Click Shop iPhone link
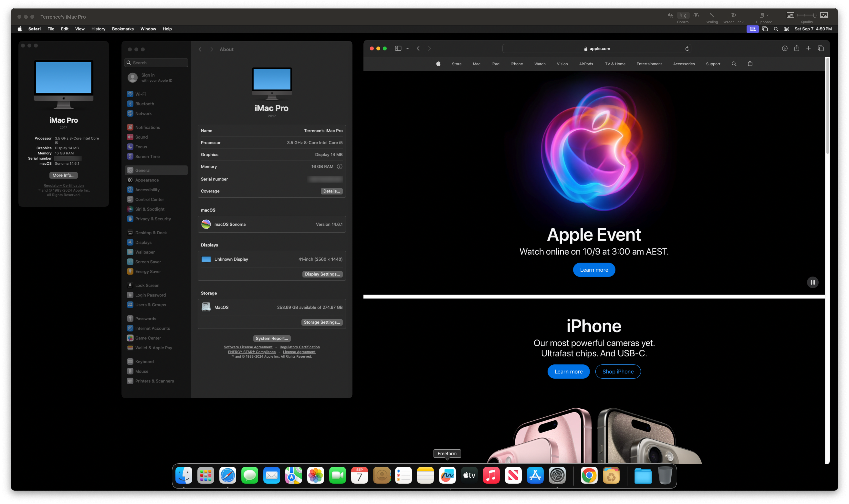This screenshot has width=849, height=504. (618, 372)
